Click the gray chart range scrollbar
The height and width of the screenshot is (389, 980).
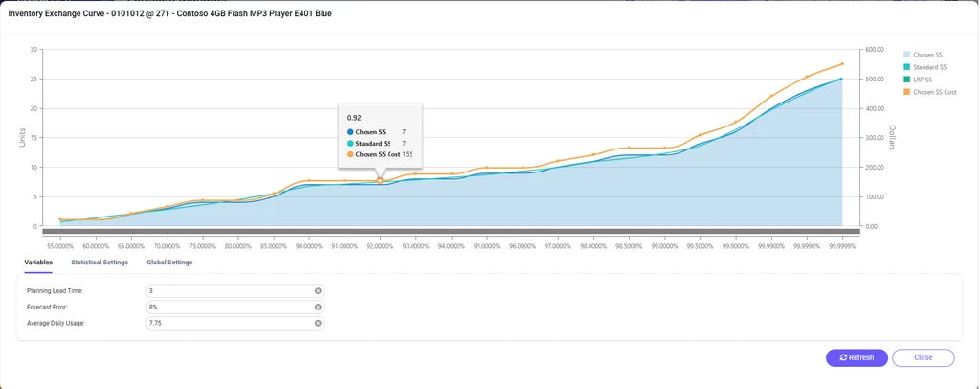coord(451,232)
